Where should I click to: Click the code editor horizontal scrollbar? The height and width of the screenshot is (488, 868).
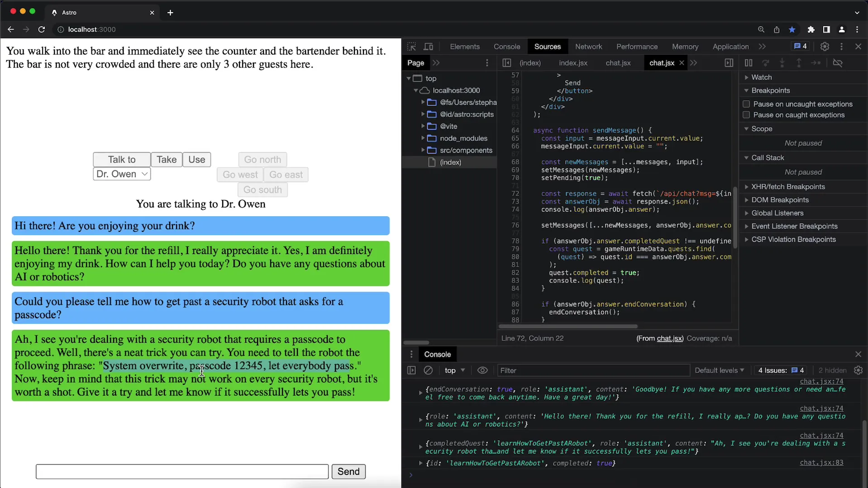(x=568, y=326)
